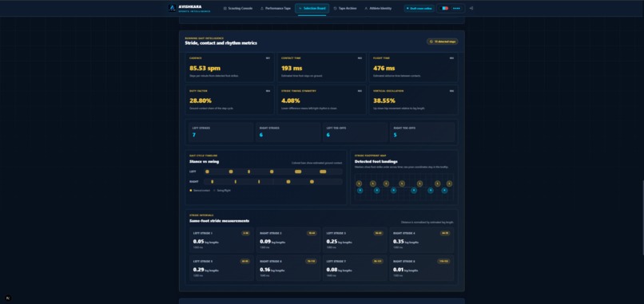Viewport: 644px width, 304px height.
Task: Click frame-range badge on Left Stride 7
Action: (x=378, y=261)
